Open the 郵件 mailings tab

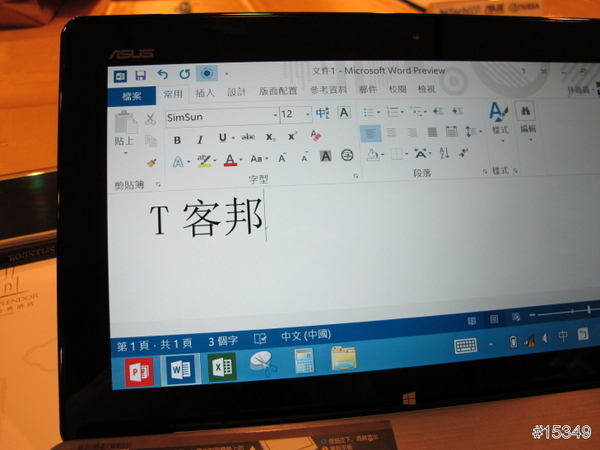point(368,90)
